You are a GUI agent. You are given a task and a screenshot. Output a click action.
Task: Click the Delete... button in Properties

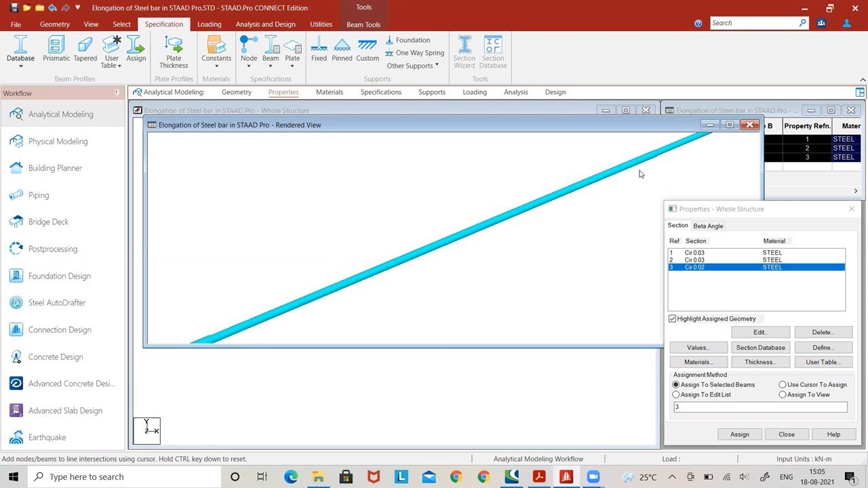[x=823, y=332]
